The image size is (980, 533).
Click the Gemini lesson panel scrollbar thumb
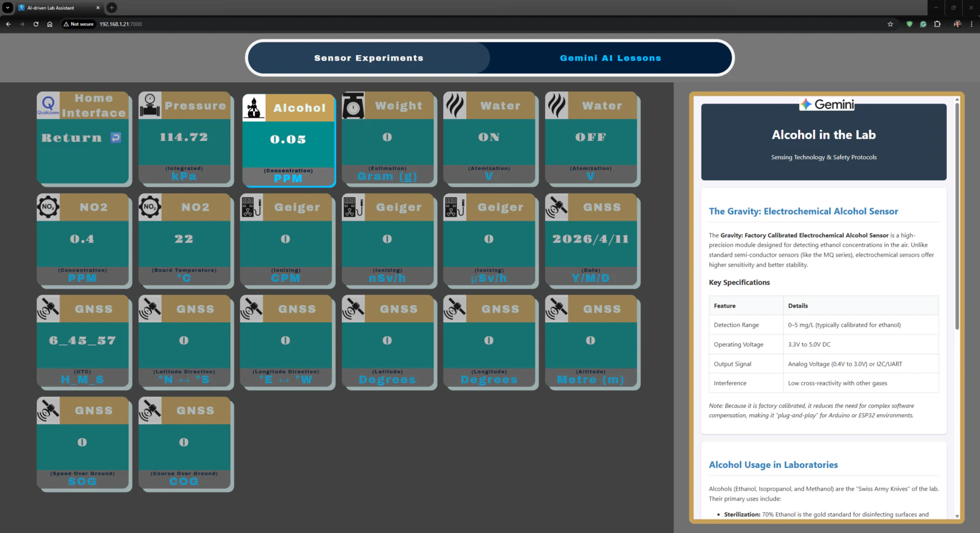coord(957,216)
